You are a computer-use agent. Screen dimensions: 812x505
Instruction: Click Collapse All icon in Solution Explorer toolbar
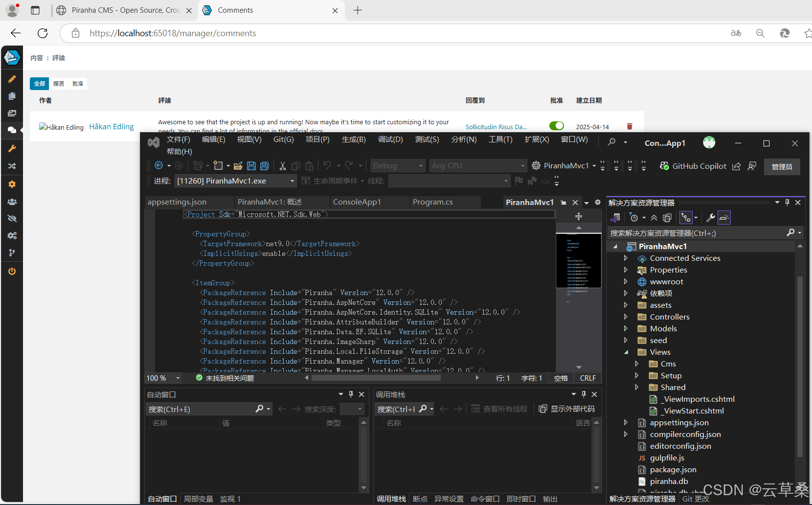click(654, 218)
